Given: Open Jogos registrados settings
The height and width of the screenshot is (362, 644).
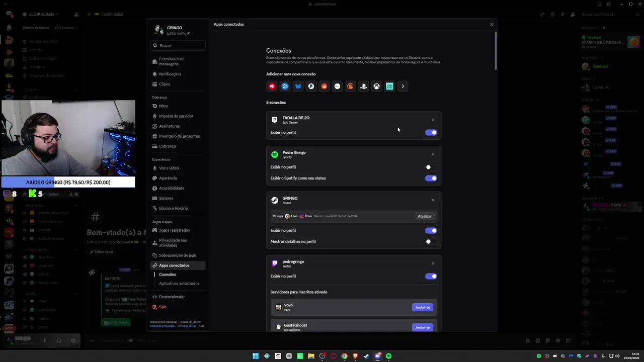Looking at the screenshot, I should 178,230.
